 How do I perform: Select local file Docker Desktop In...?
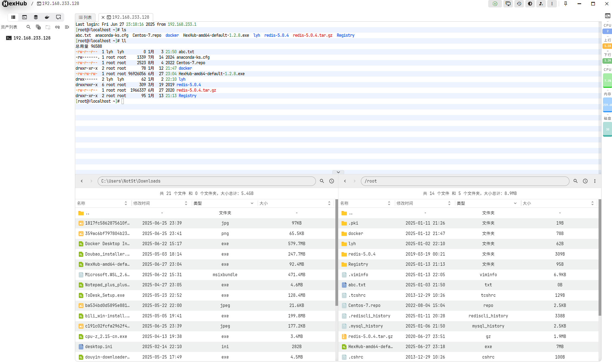[205, 244]
